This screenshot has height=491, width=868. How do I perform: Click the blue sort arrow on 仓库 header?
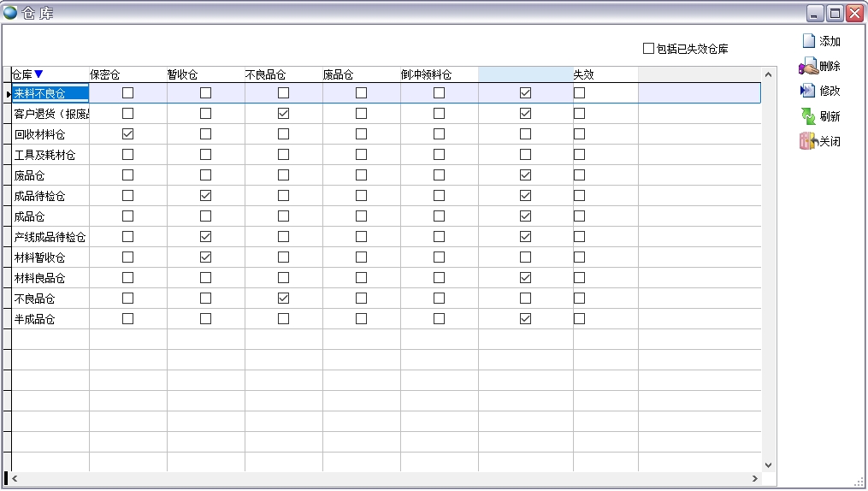(38, 74)
